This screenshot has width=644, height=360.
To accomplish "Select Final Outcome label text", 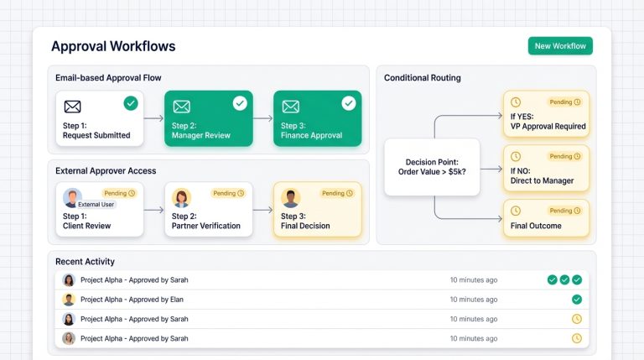I will click(x=536, y=226).
